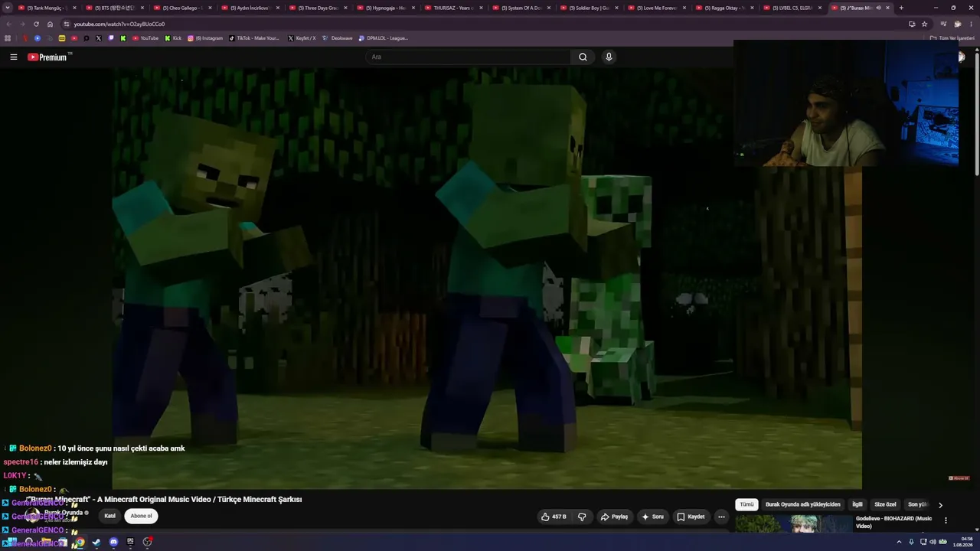Open the Burak Oyunda channel name
Viewport: 980px width, 551px height.
point(64,513)
